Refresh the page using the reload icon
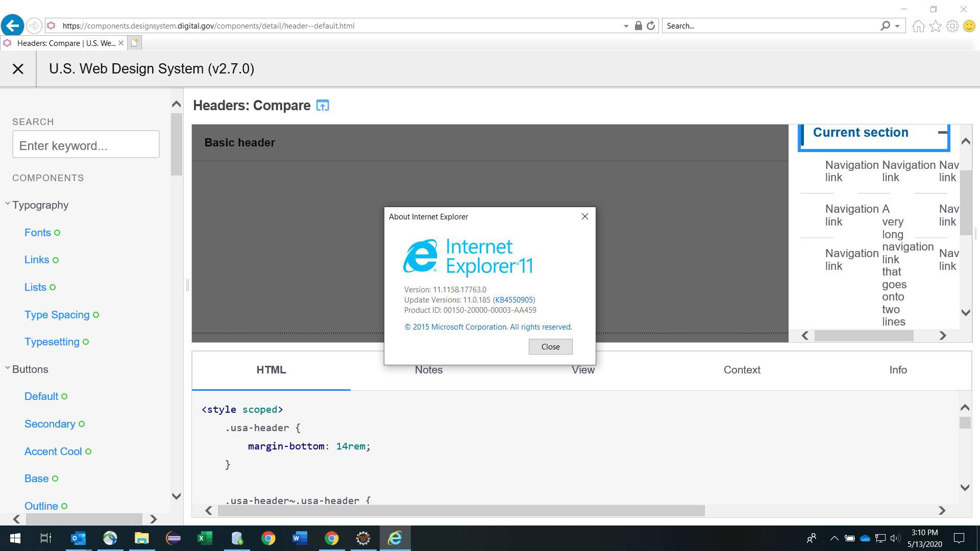Screen dimensions: 980x551 (x=650, y=26)
